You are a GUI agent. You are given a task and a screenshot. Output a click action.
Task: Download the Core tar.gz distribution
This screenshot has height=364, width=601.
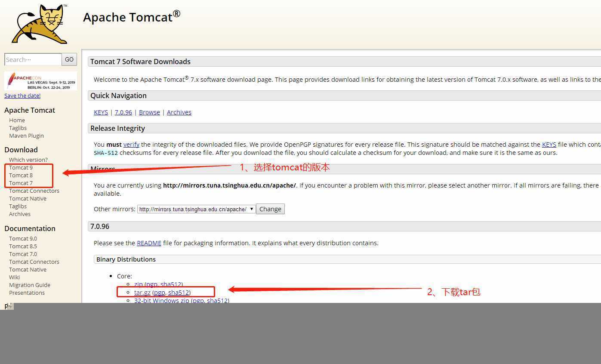(142, 293)
